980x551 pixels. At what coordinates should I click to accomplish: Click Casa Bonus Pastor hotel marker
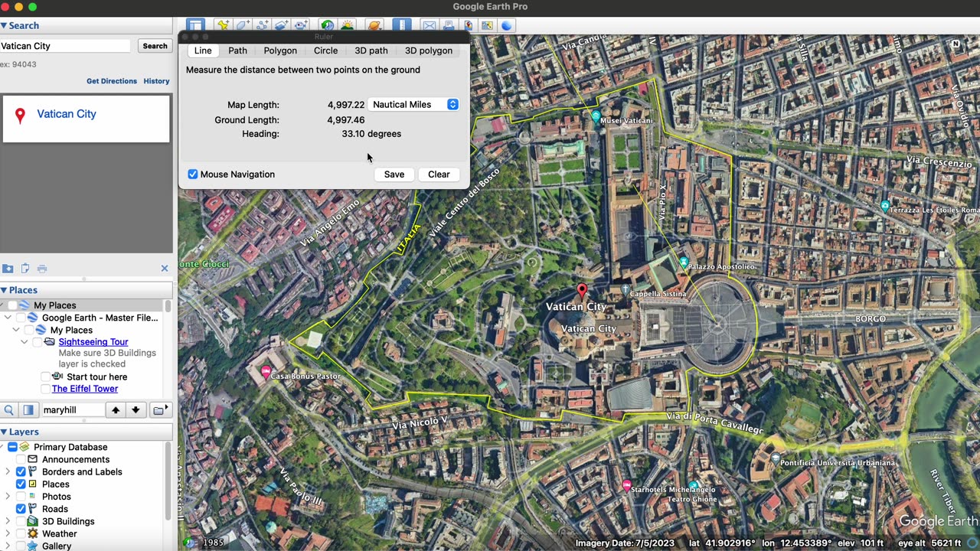point(266,373)
